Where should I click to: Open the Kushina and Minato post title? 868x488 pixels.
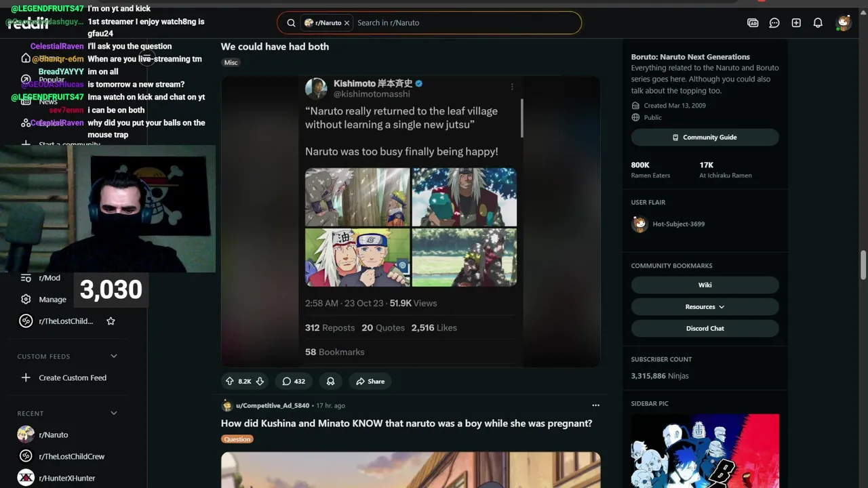pyautogui.click(x=406, y=424)
